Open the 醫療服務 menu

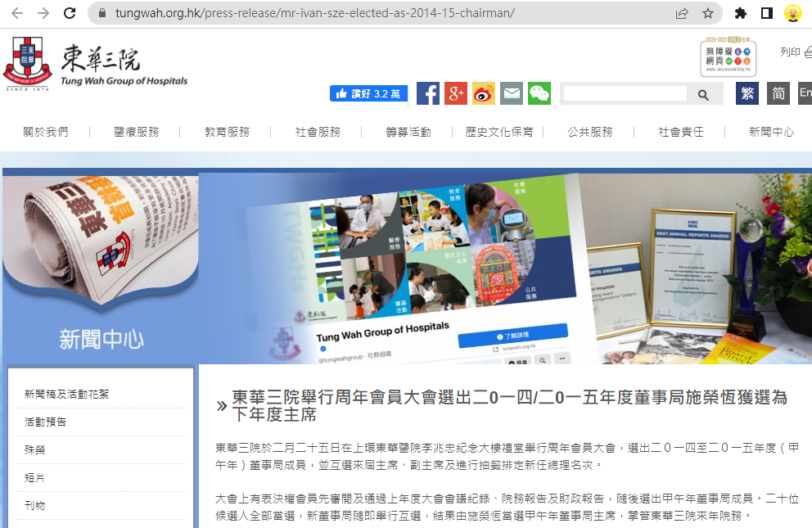point(136,132)
